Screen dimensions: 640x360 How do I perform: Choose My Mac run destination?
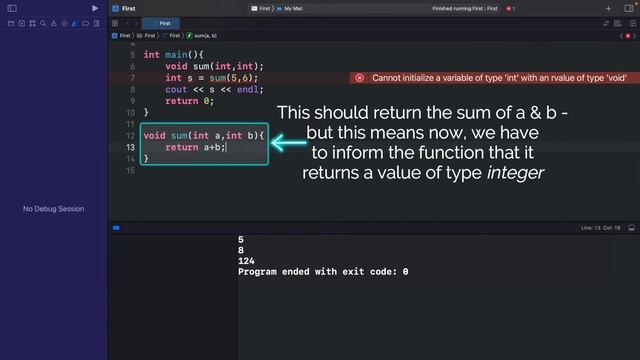290,8
